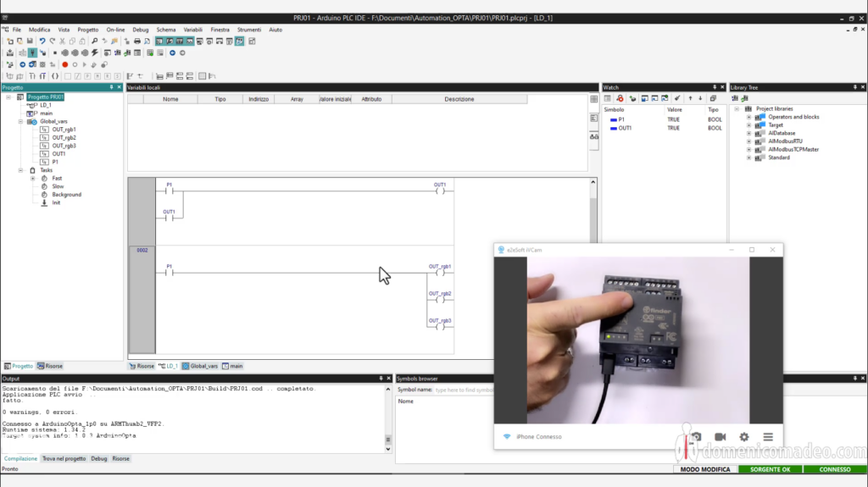
Task: Click the blue left arrow navigation button
Action: point(172,53)
